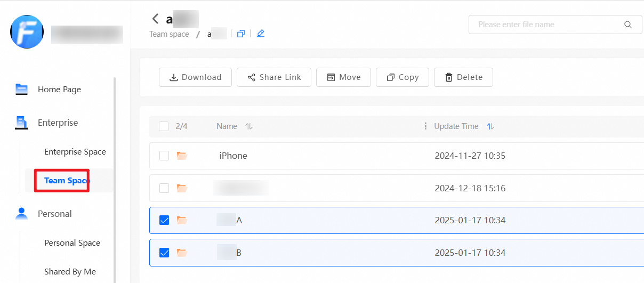
Task: Click the back arrow beside folder title
Action: 155,19
